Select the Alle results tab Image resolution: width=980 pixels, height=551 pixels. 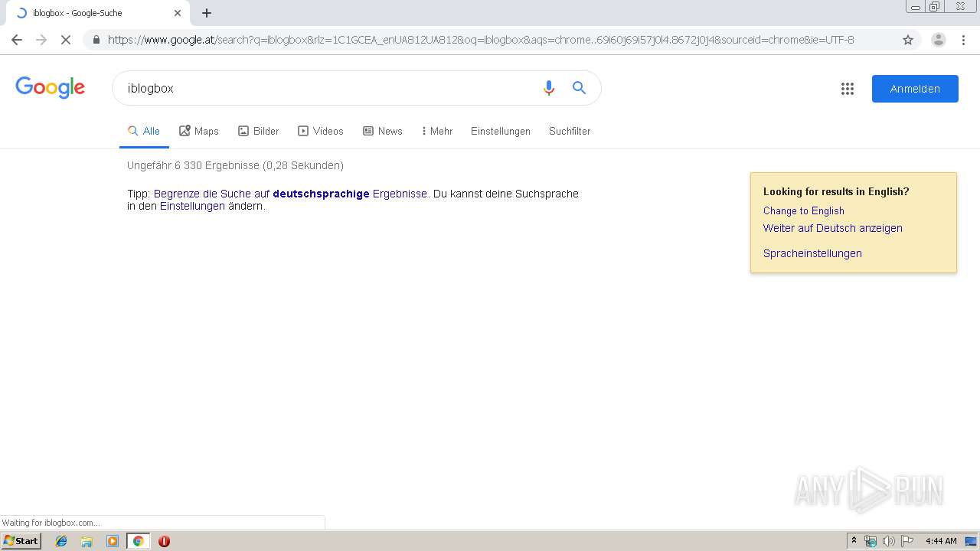pos(144,131)
